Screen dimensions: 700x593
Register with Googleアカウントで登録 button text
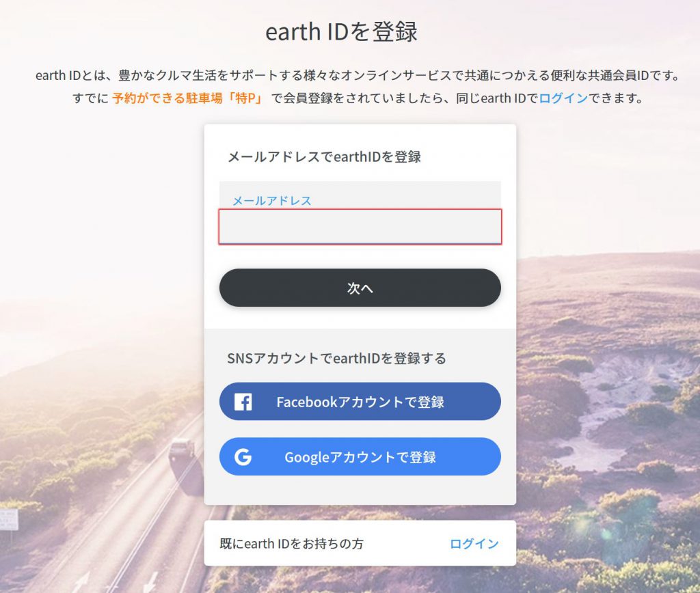(x=360, y=457)
